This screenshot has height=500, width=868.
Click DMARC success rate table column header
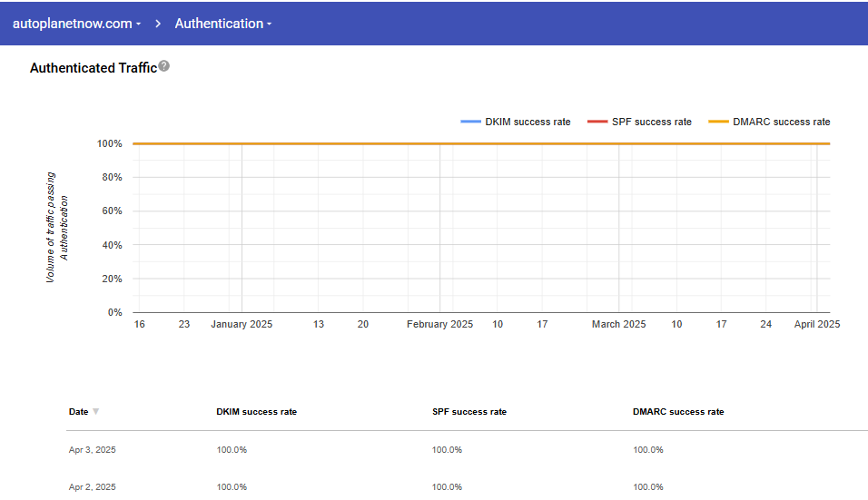(x=678, y=412)
